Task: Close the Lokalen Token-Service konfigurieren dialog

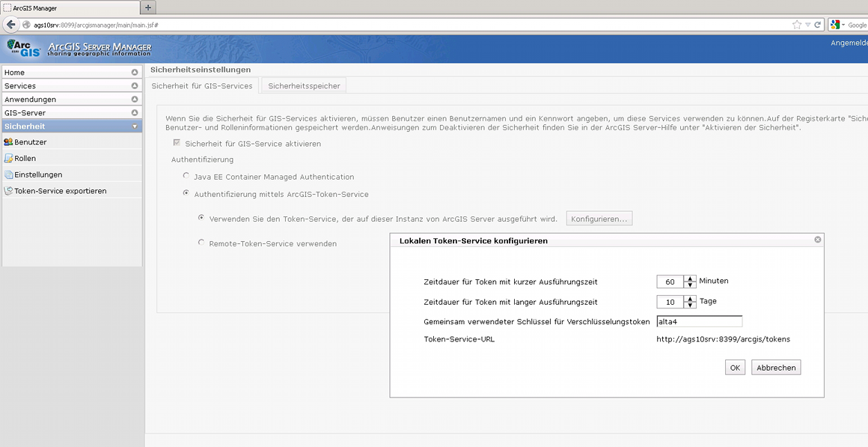Action: pos(818,240)
